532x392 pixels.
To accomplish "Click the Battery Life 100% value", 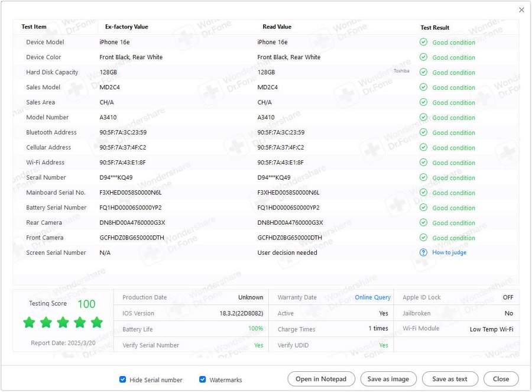I will point(255,329).
